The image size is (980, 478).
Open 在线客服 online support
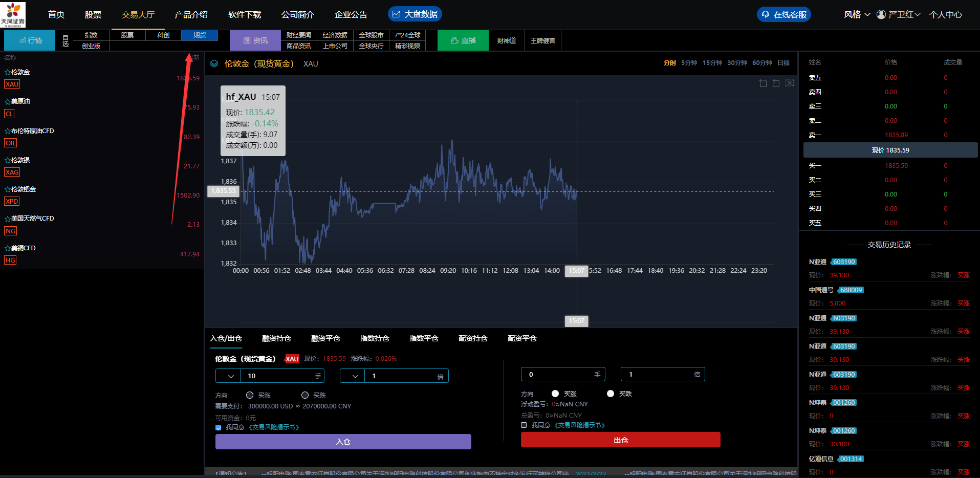click(x=783, y=14)
